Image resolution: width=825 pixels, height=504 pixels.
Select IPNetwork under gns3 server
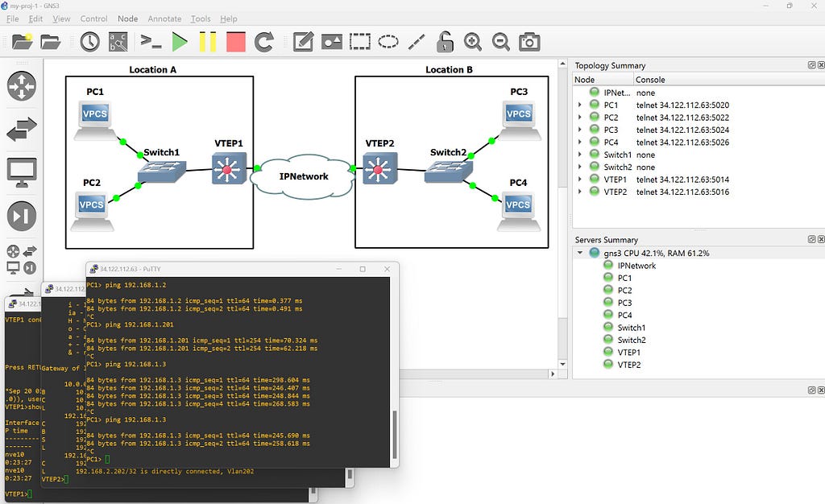636,266
